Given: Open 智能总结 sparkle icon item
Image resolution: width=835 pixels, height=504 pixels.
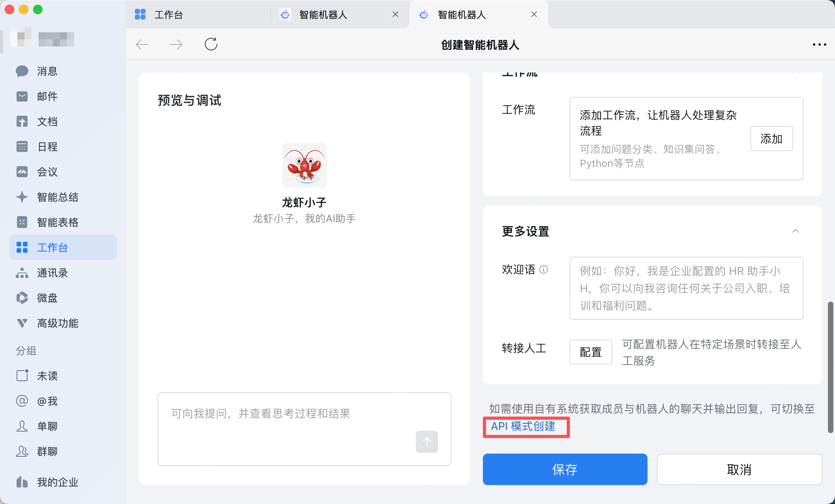Looking at the screenshot, I should point(22,197).
